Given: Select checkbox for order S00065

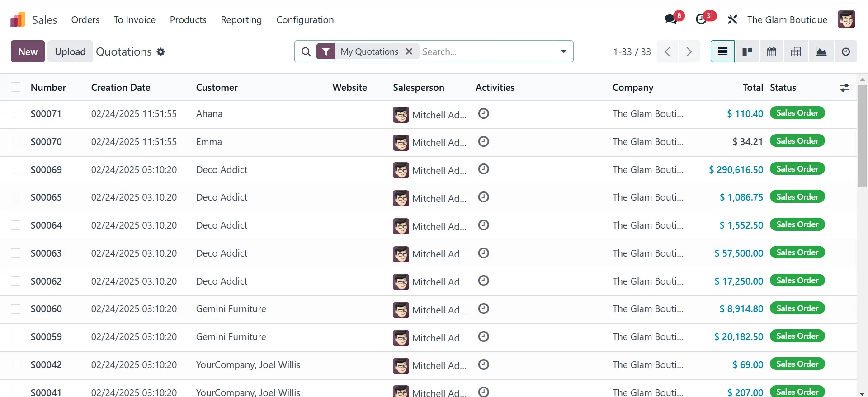Looking at the screenshot, I should click(x=16, y=197).
